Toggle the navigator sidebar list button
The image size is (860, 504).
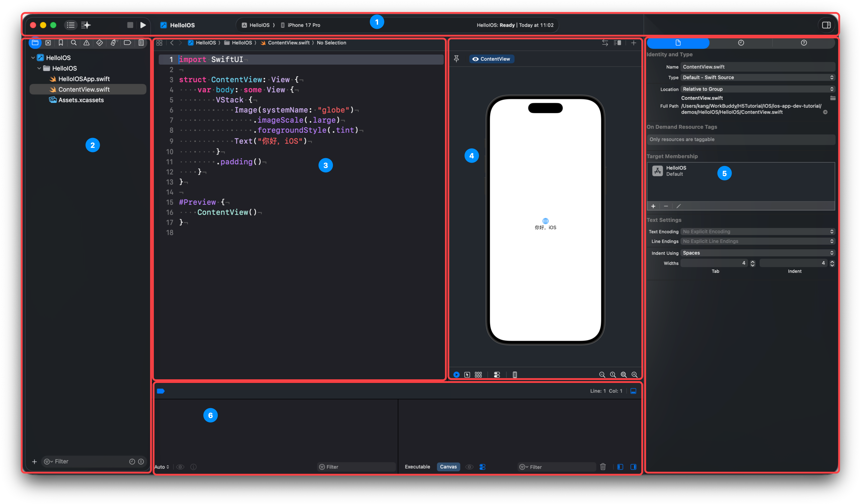[x=71, y=25]
